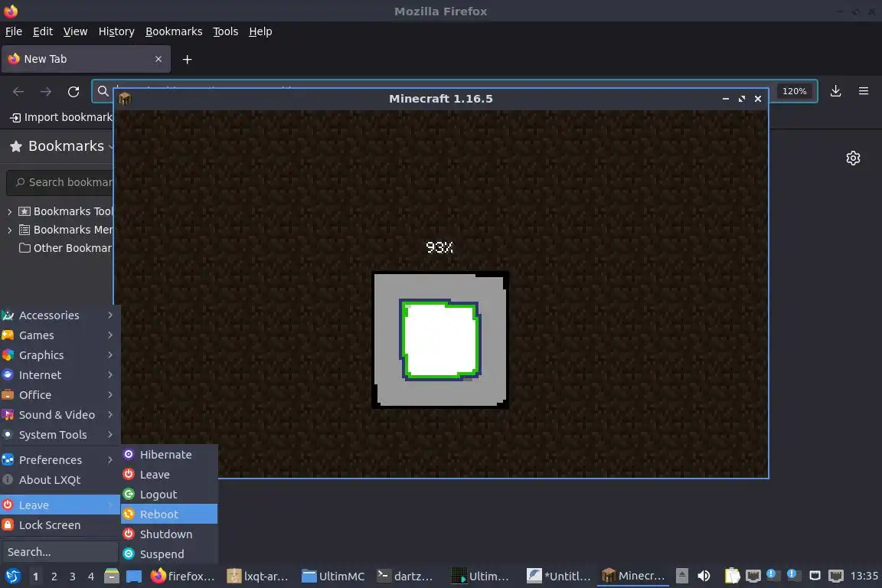Click show desktop icon in panel
882x588 pixels.
point(134,576)
